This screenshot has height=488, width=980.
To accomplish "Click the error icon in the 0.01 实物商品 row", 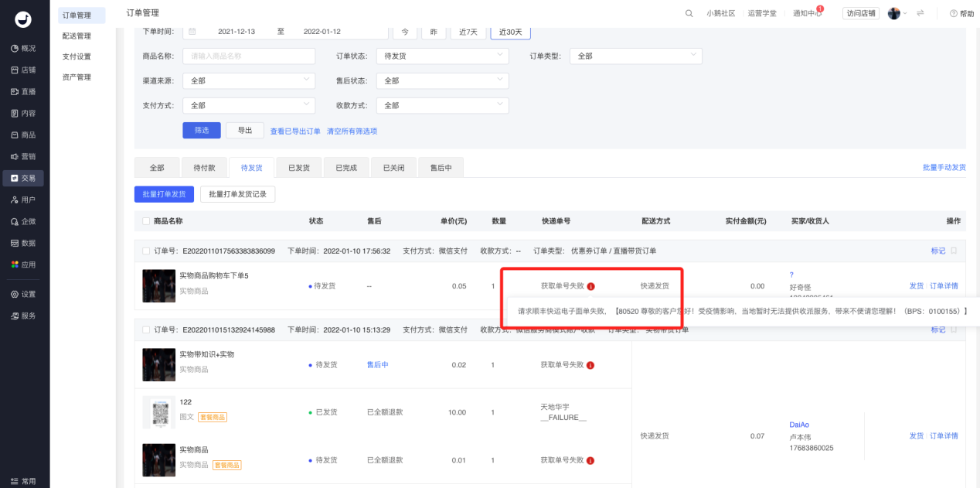I will tap(590, 460).
